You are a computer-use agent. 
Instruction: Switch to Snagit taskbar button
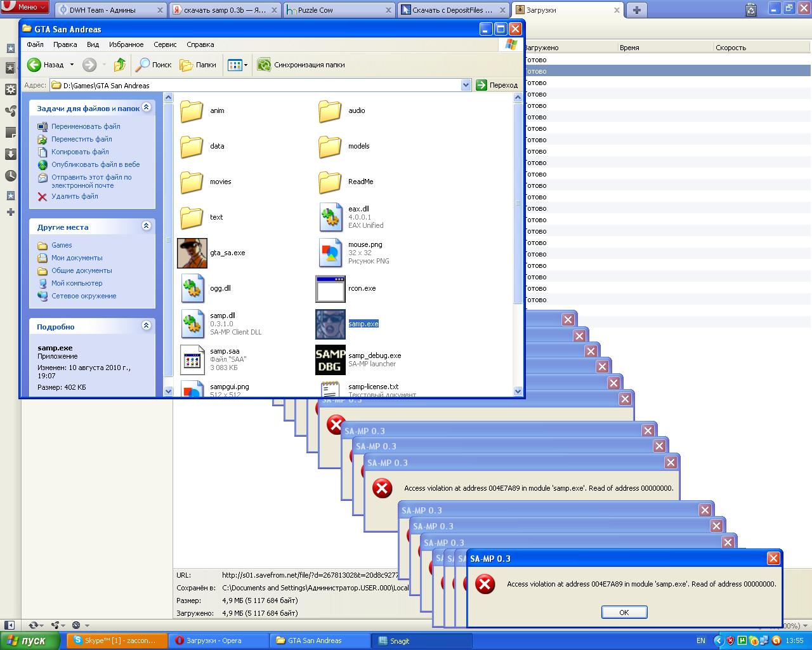click(x=422, y=640)
